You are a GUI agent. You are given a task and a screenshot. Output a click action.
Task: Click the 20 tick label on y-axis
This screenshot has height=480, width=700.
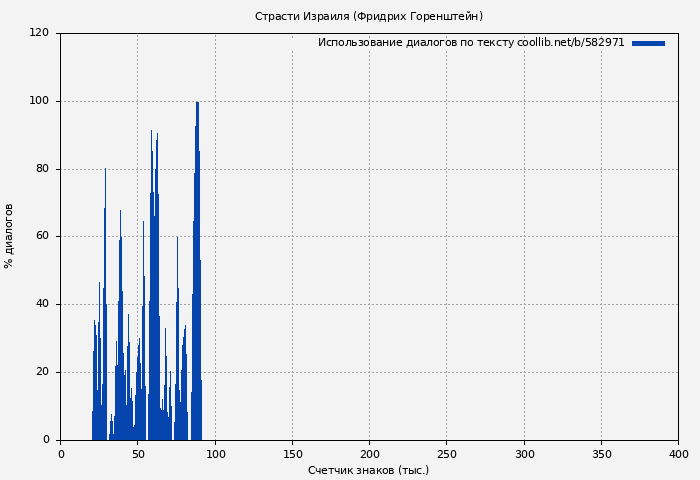click(x=42, y=372)
